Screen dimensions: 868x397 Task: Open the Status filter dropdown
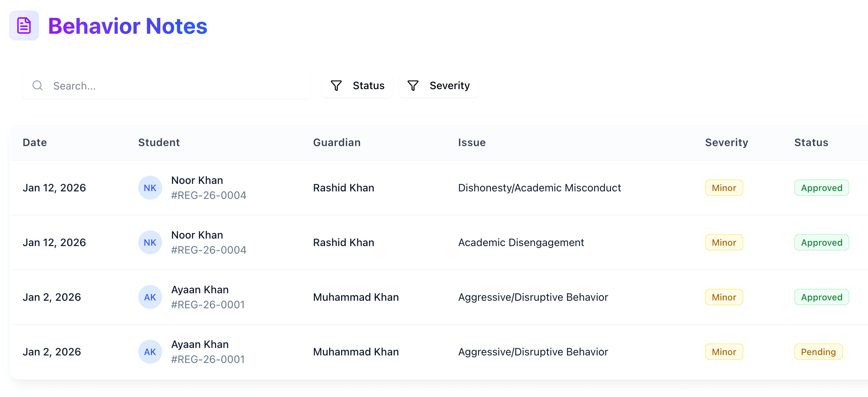click(x=358, y=86)
